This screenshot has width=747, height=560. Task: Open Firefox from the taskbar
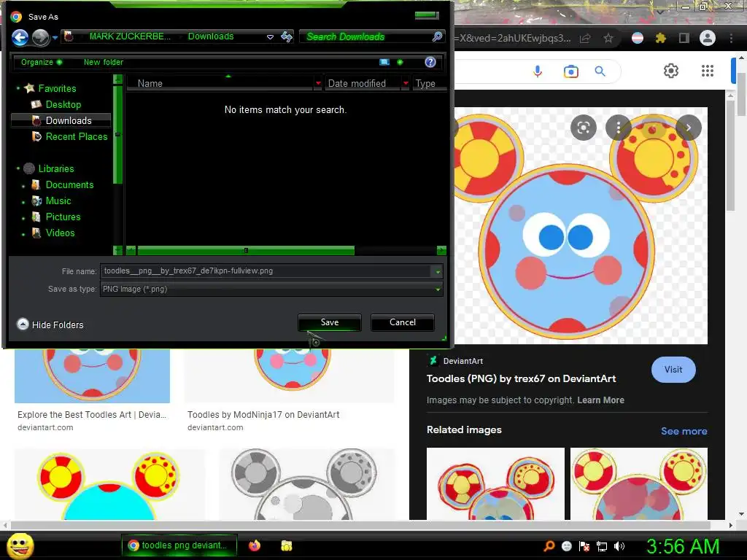[x=255, y=545]
